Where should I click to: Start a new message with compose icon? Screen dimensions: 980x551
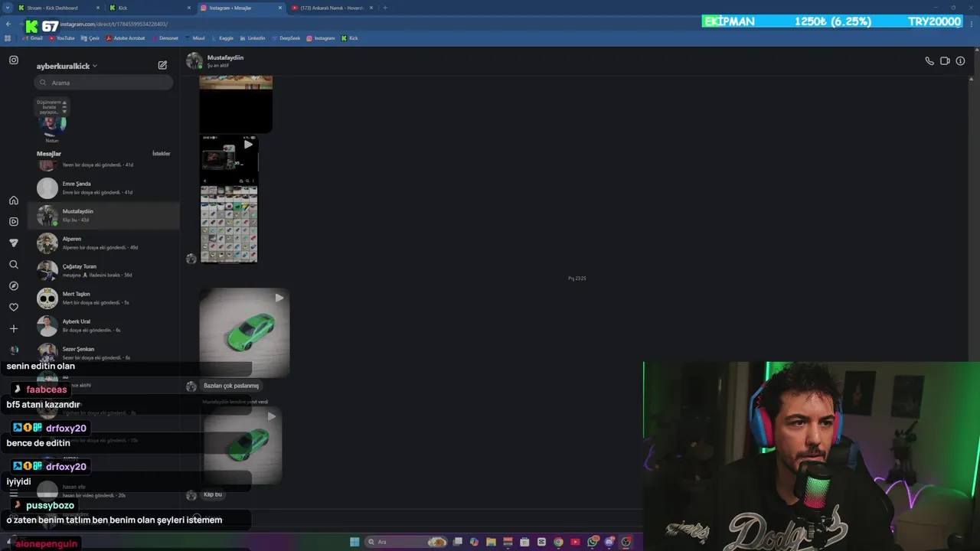(x=162, y=65)
